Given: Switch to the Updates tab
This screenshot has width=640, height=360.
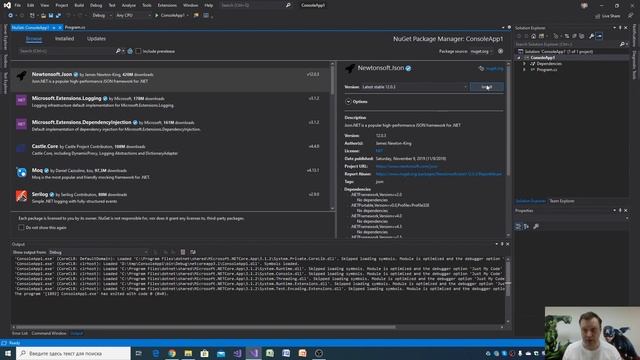Looking at the screenshot, I should (x=96, y=39).
